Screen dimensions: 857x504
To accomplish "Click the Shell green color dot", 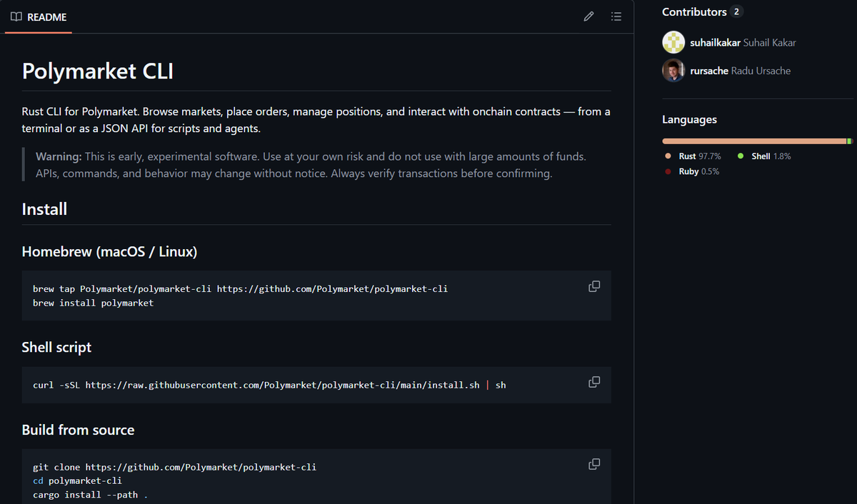I will coord(741,156).
